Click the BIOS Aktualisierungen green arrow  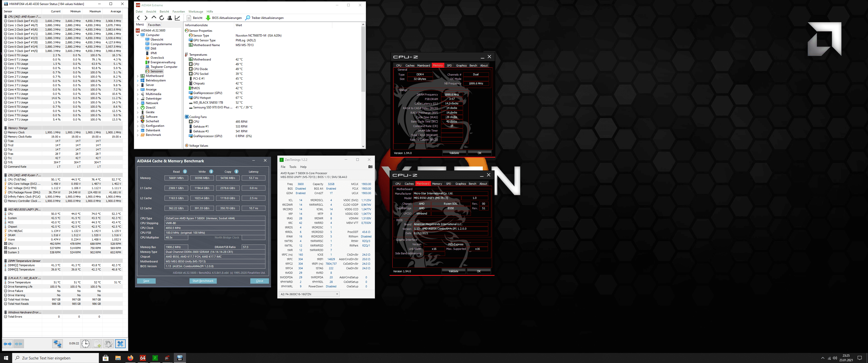point(208,18)
